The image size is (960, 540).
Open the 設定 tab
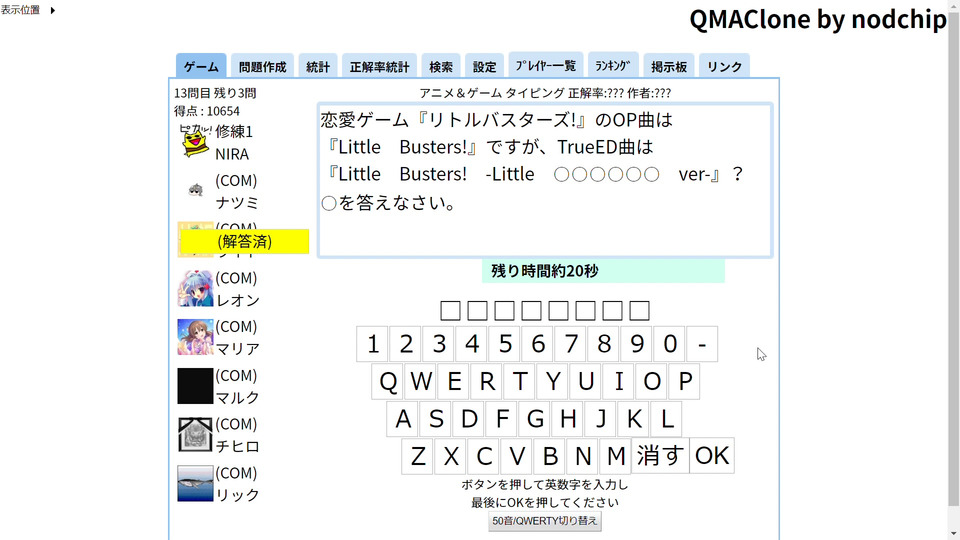tap(484, 66)
